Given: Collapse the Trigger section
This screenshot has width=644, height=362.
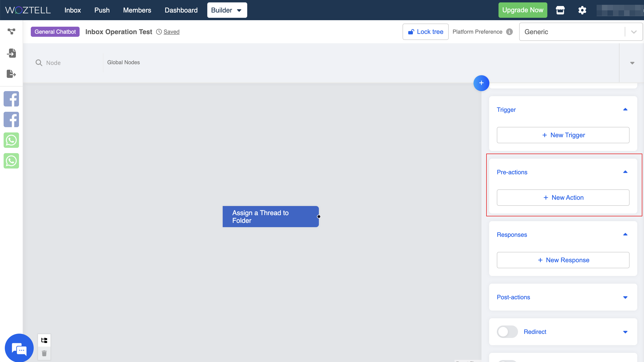Looking at the screenshot, I should (625, 109).
